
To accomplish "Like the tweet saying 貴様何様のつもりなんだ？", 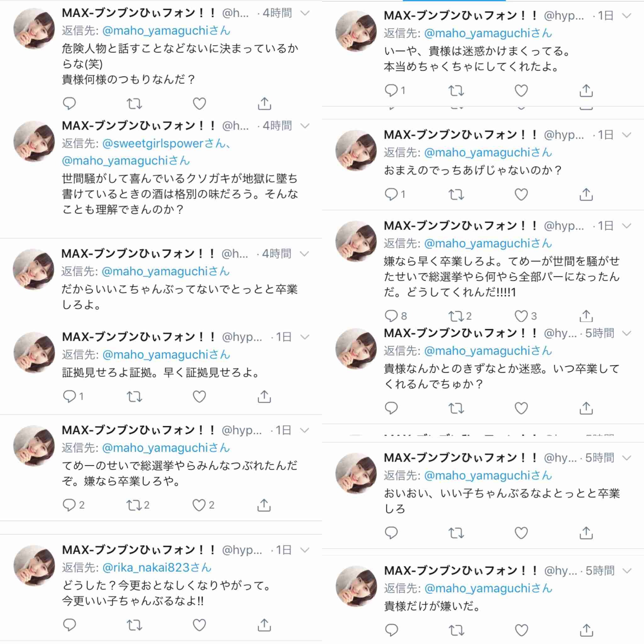I will [199, 104].
